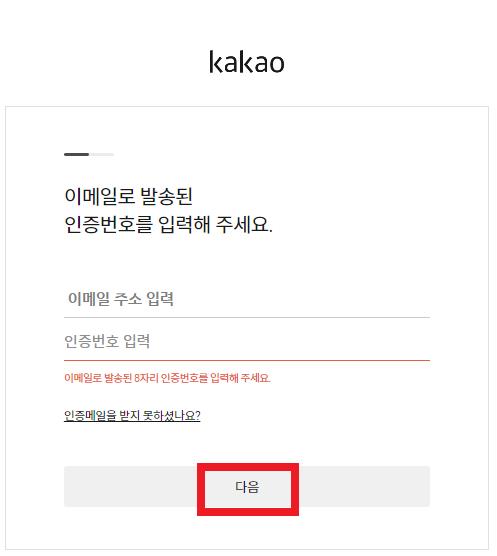Viewport: 497px width, 556px height.
Task: Open the 인증메일을 받지 못하셨나요? link
Action: pyautogui.click(x=132, y=415)
